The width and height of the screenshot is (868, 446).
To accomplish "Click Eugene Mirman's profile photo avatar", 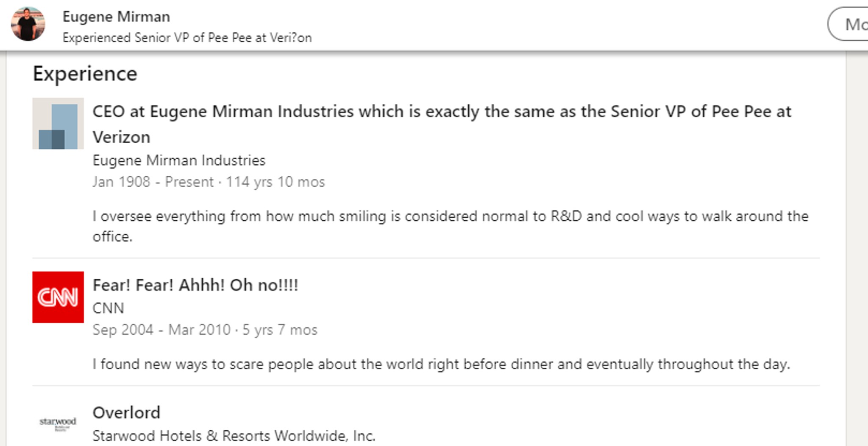I will point(28,24).
